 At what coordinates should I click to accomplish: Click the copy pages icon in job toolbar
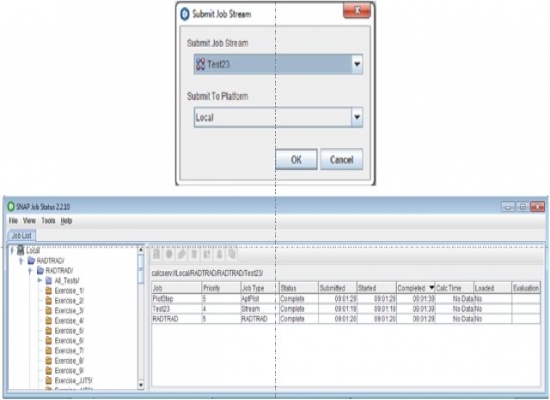(232, 254)
